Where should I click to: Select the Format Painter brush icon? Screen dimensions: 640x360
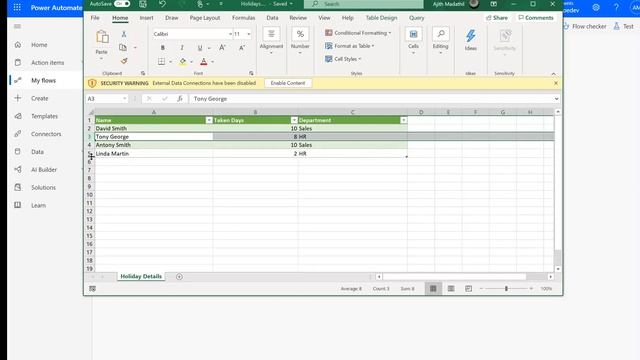coord(124,61)
